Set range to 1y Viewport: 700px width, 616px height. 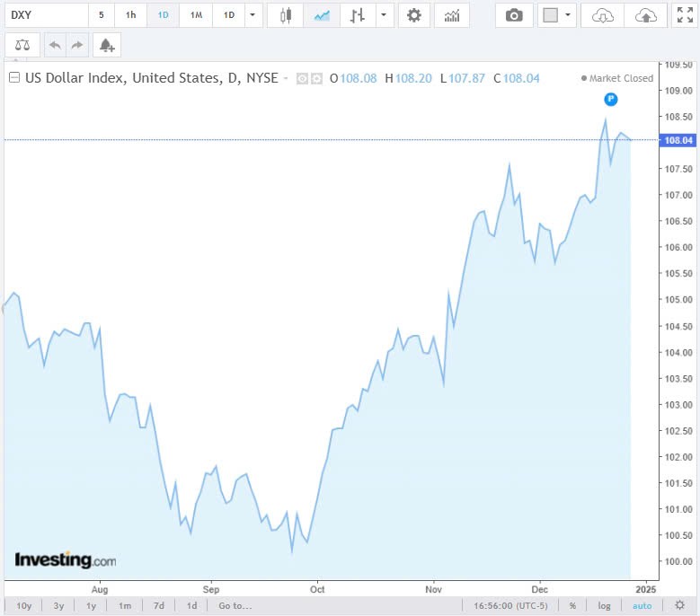coord(91,606)
